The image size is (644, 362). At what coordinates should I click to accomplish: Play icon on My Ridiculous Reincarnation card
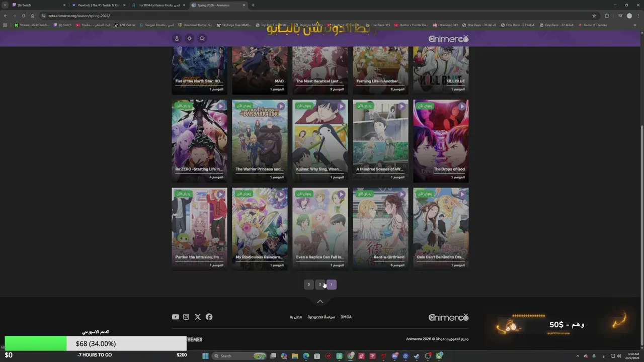coord(281,194)
